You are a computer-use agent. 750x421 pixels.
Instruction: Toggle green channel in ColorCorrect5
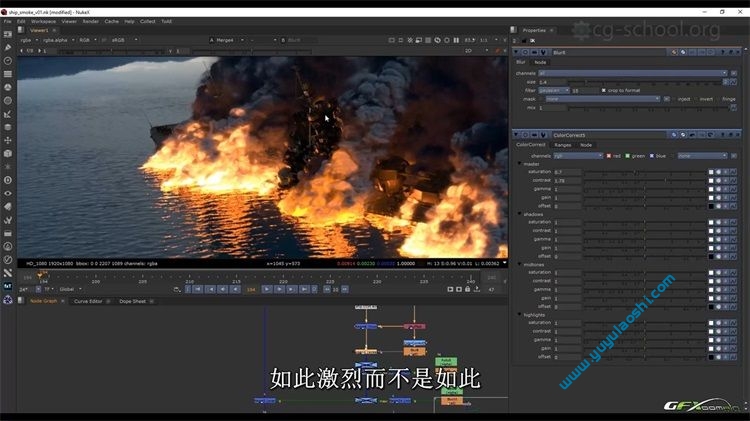tap(628, 156)
